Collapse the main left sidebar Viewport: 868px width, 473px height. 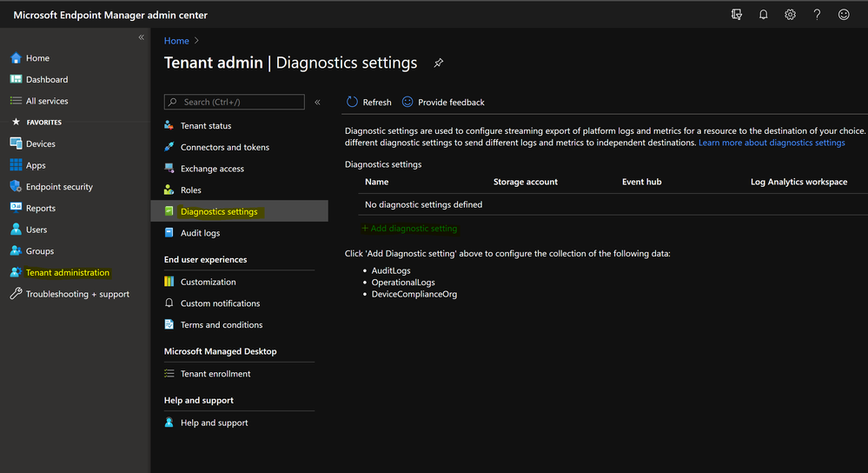[141, 37]
